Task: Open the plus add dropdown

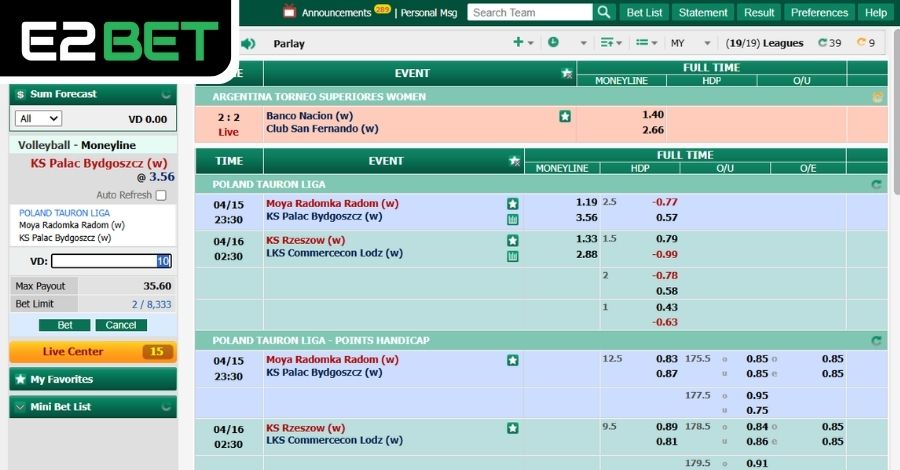Action: pyautogui.click(x=523, y=42)
